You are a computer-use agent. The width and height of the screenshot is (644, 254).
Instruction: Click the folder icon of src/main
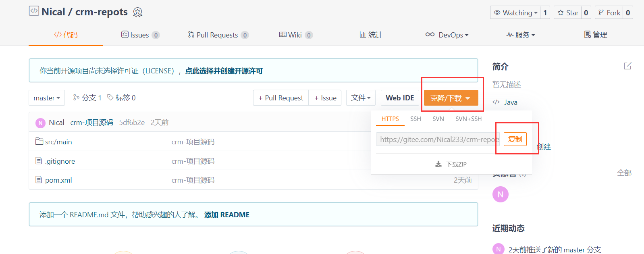coord(39,141)
